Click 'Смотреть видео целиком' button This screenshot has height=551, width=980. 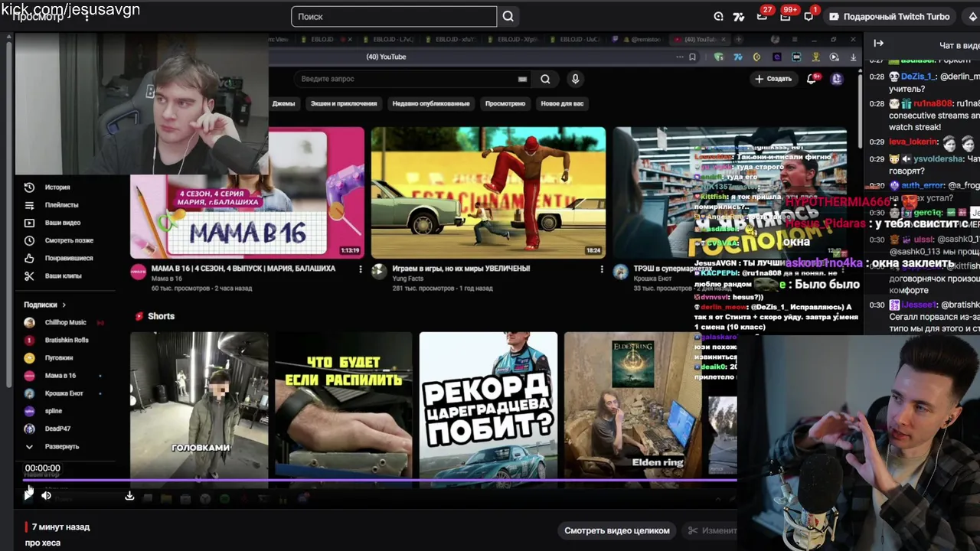click(617, 530)
